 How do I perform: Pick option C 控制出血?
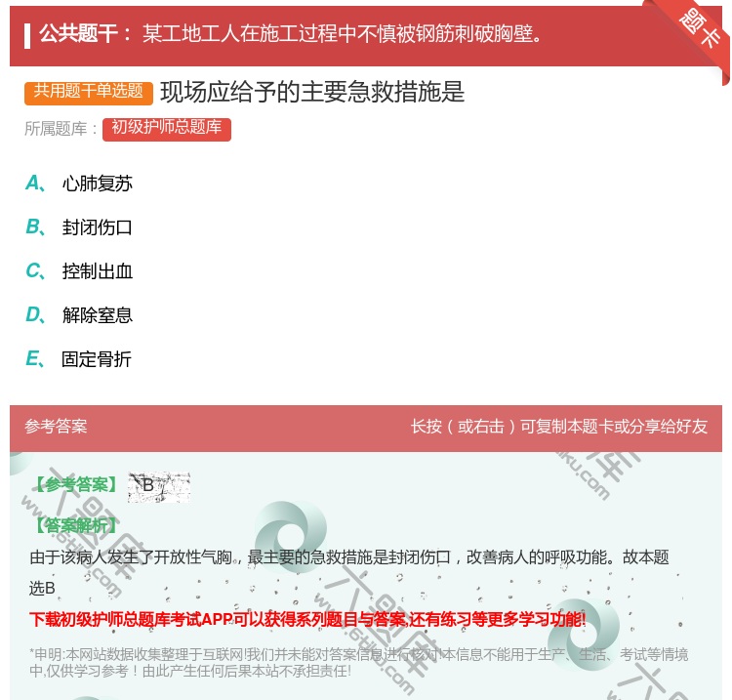(79, 271)
